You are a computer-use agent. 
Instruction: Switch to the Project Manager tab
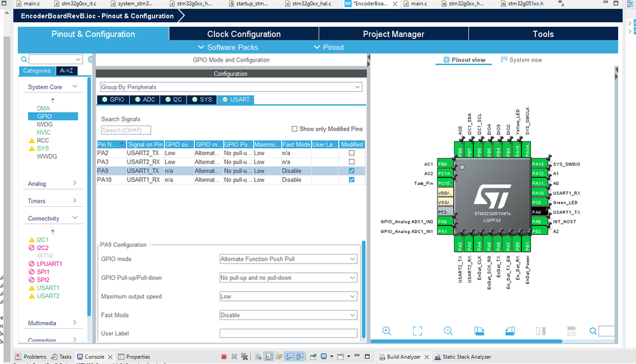pos(393,34)
